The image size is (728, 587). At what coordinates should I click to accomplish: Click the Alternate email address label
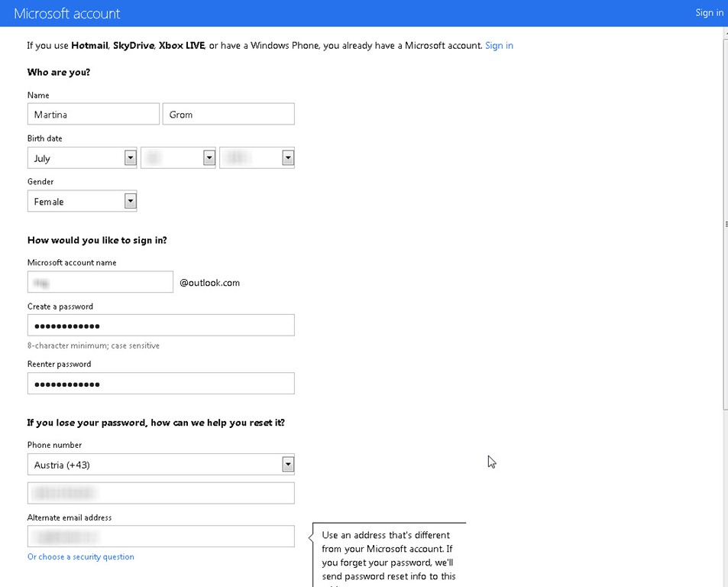(70, 517)
